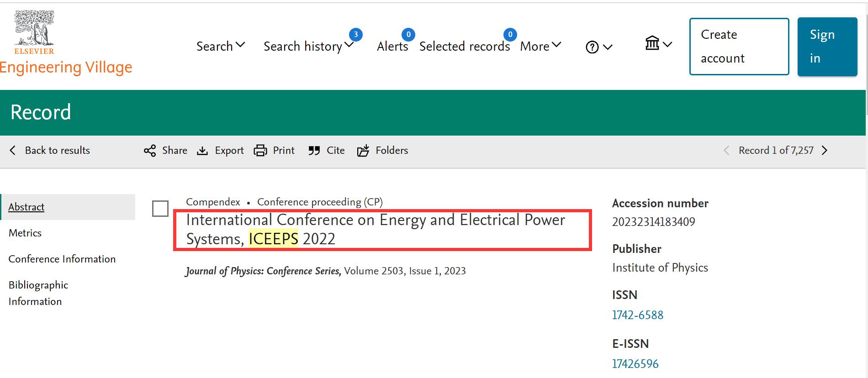Click the Sign in button

tap(827, 47)
